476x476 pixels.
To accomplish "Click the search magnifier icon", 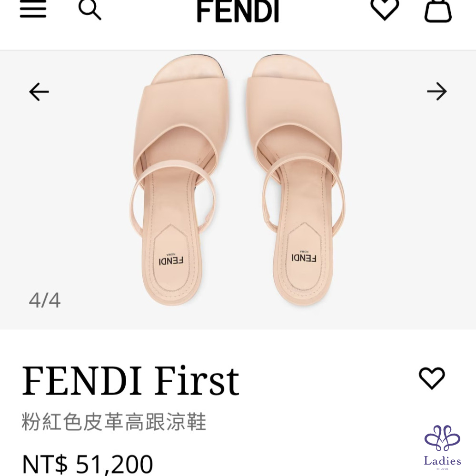I will click(89, 10).
